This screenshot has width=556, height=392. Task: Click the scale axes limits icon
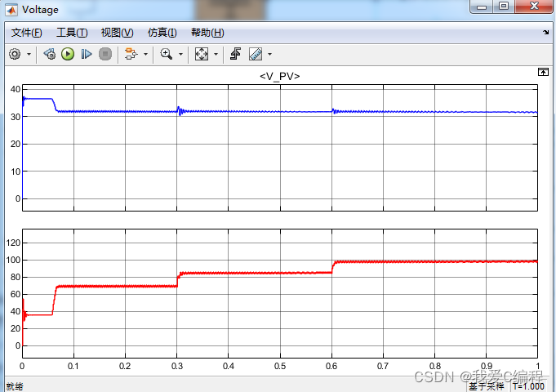(x=202, y=54)
